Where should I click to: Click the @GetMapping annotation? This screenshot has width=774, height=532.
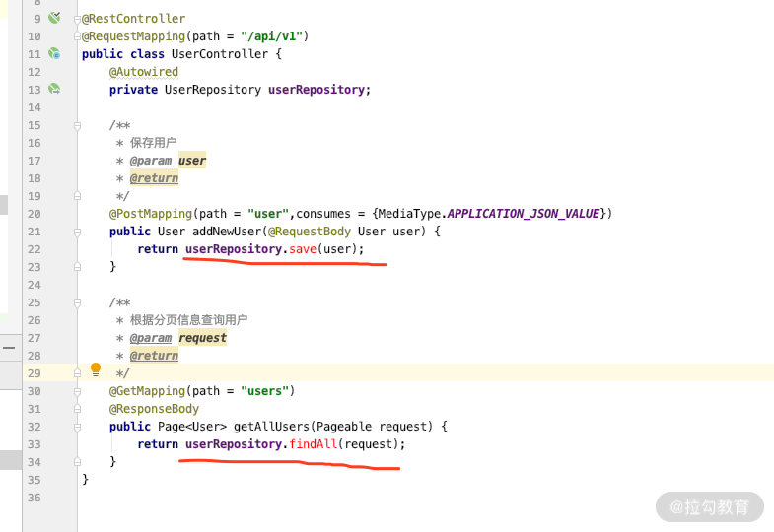[x=147, y=391]
